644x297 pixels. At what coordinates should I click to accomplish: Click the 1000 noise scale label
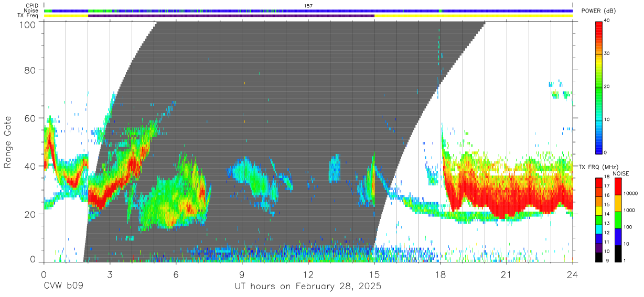(x=629, y=211)
